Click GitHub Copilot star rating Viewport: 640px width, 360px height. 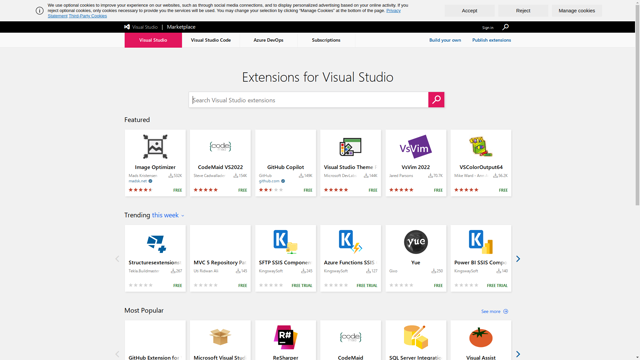[x=271, y=190]
